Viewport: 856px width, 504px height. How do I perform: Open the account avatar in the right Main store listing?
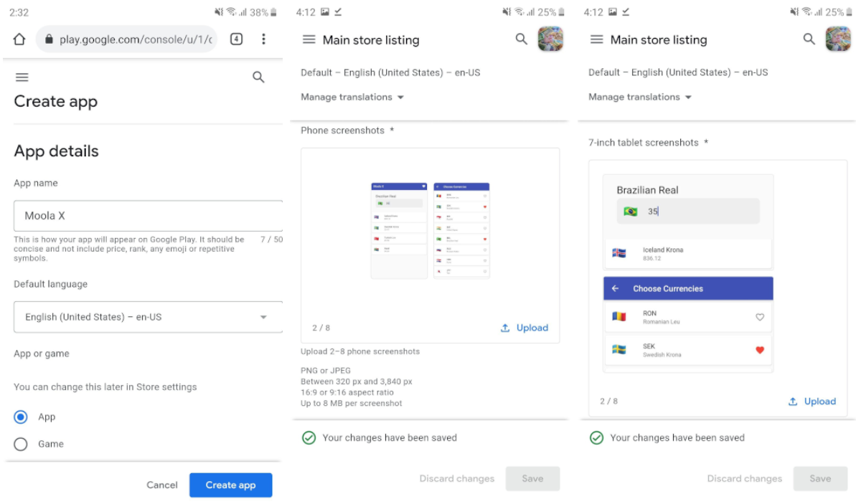(x=837, y=39)
